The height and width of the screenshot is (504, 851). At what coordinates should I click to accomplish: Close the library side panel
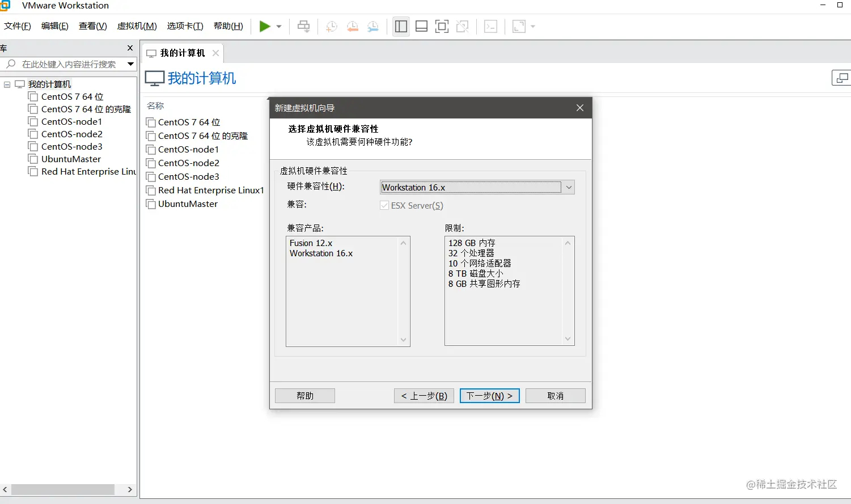[130, 48]
